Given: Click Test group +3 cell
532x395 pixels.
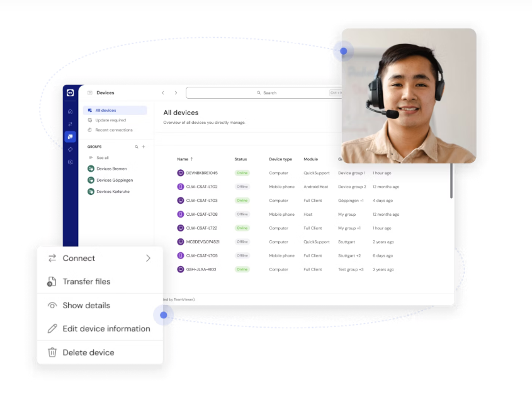Looking at the screenshot, I should point(351,270).
